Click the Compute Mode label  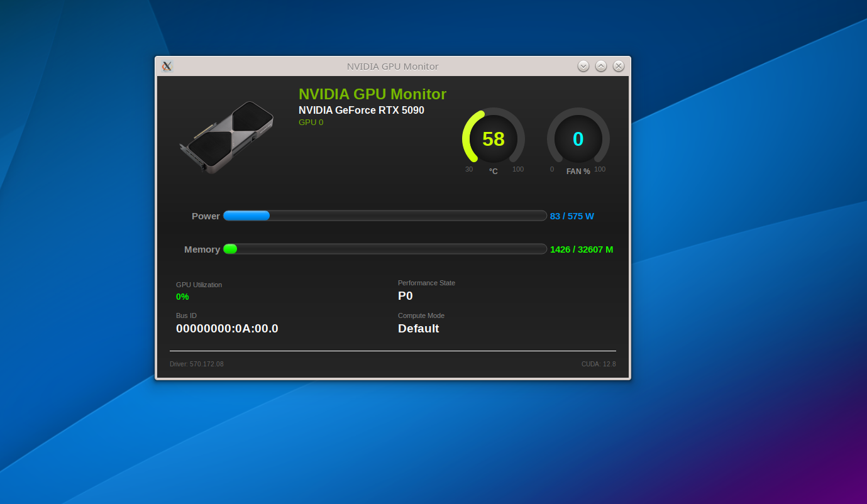tap(421, 315)
